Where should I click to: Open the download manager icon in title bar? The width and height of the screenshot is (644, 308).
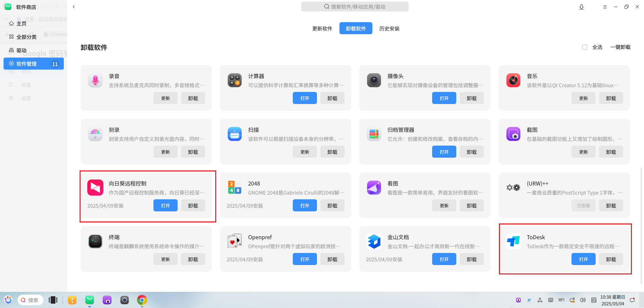(582, 7)
